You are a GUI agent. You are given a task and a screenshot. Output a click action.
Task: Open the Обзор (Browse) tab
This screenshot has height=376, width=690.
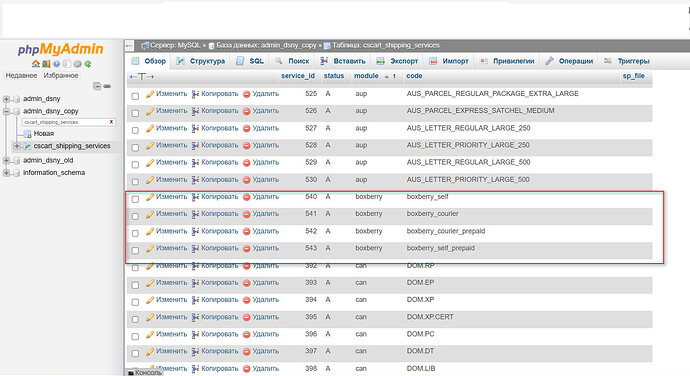[149, 61]
